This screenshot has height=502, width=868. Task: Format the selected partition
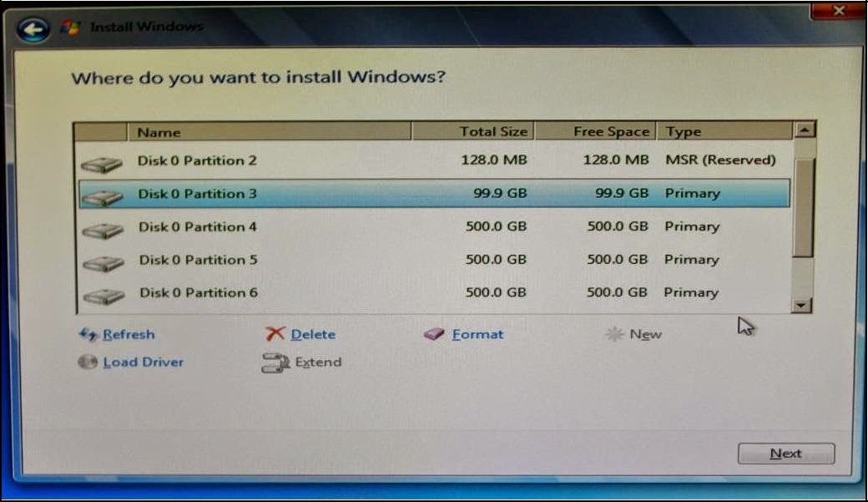[x=477, y=334]
